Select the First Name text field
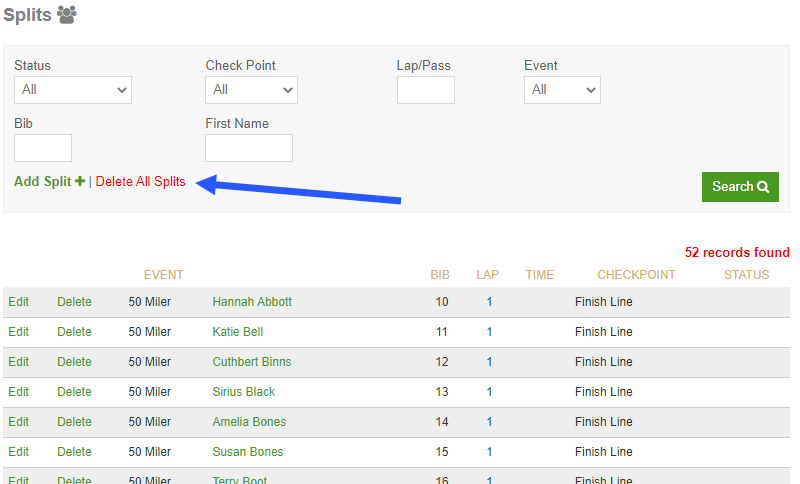800x484 pixels. coord(249,148)
